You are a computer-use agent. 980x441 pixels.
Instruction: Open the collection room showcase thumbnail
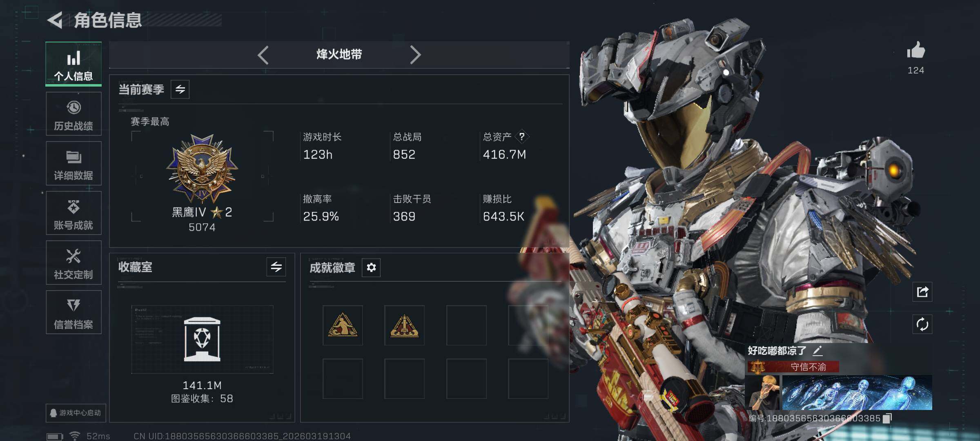(x=202, y=339)
